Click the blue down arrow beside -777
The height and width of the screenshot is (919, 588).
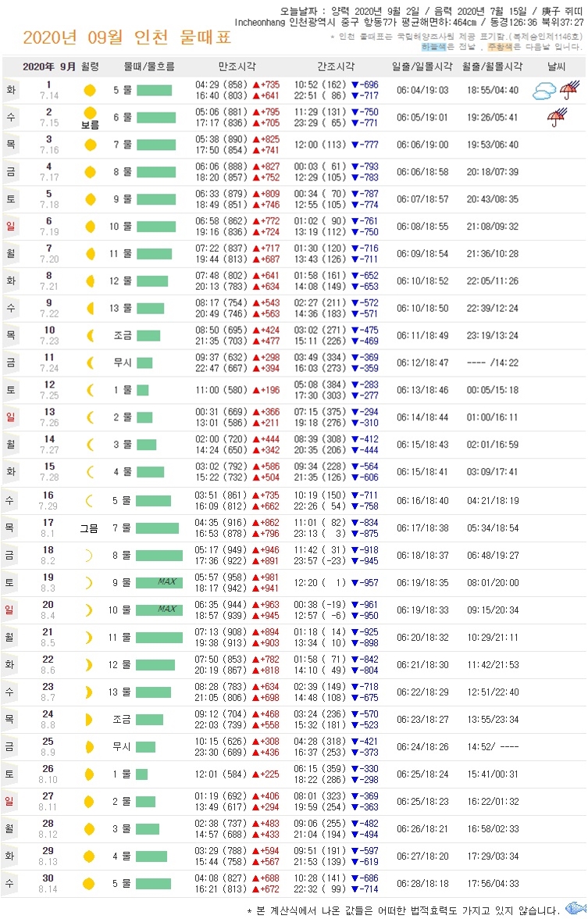(355, 145)
